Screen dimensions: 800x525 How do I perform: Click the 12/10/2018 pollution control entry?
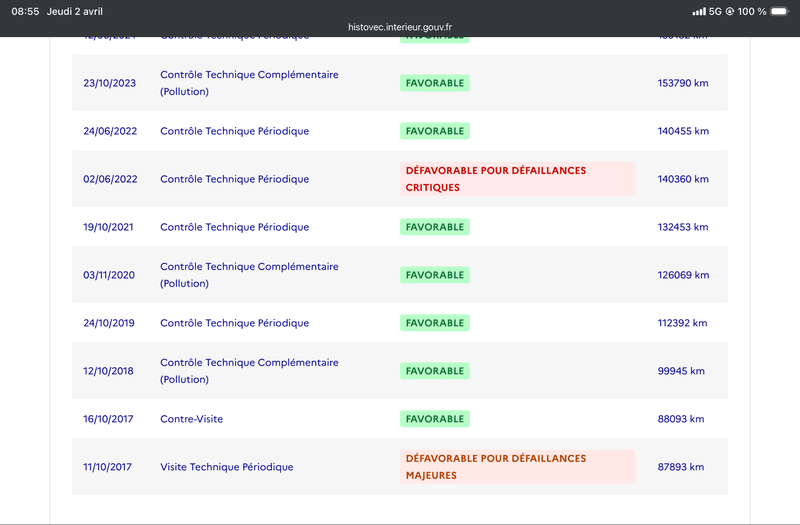tap(249, 371)
